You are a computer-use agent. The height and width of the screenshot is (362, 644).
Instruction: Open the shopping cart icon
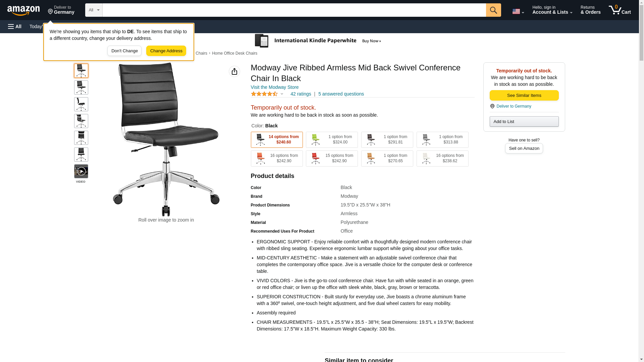[620, 10]
